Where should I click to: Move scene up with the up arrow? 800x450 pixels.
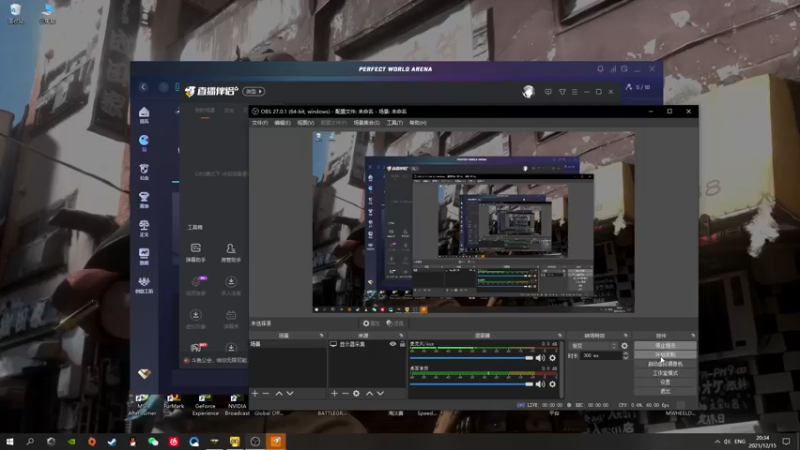[x=279, y=393]
